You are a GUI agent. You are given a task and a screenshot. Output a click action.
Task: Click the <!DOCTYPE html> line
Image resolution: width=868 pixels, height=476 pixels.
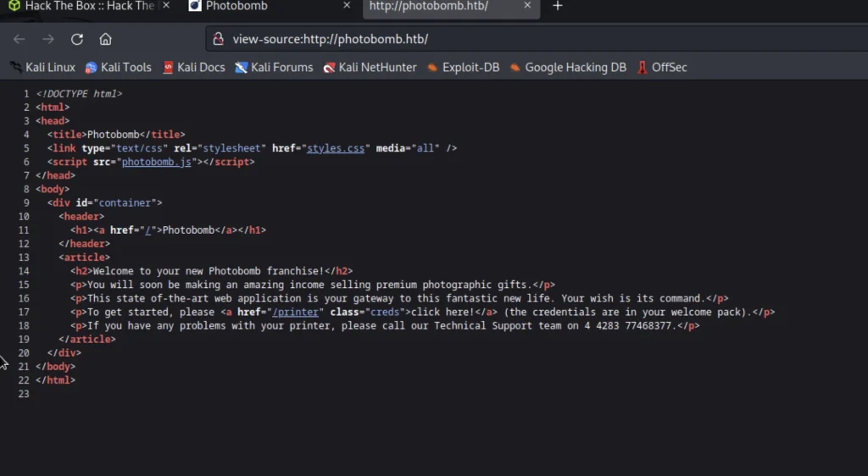79,94
